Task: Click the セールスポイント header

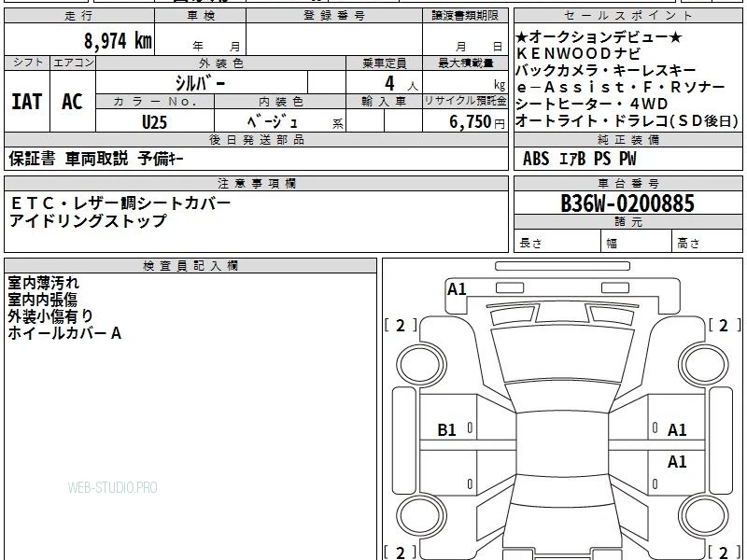Action: (627, 16)
